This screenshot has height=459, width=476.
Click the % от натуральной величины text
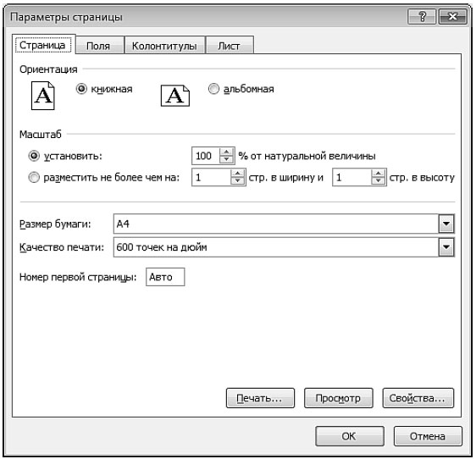pos(307,156)
